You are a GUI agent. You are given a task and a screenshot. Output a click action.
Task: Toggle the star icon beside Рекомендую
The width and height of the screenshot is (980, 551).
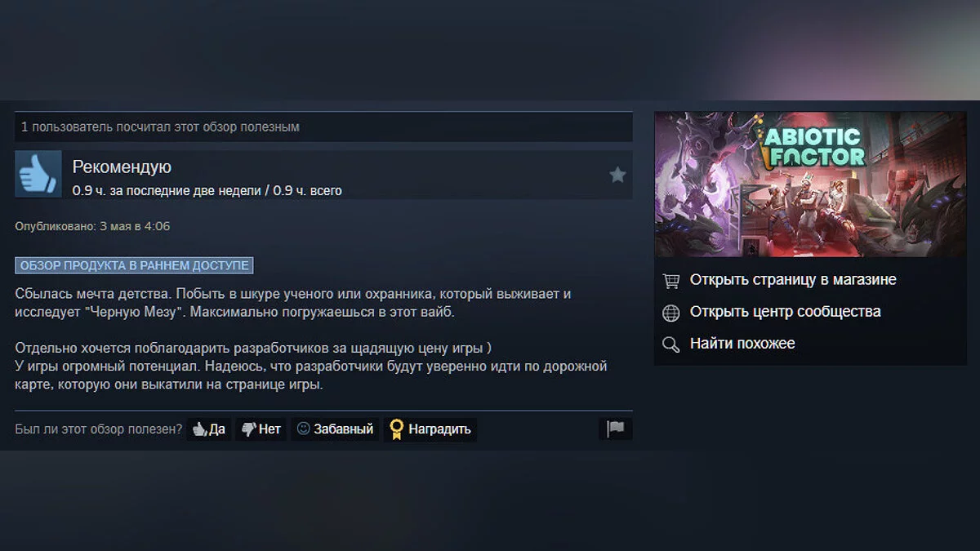[x=617, y=175]
